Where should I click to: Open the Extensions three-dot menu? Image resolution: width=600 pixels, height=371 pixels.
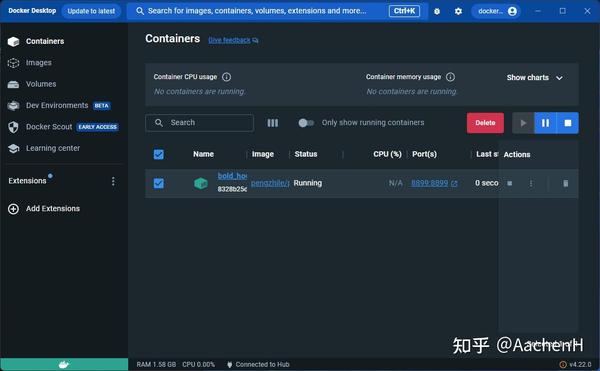point(113,181)
